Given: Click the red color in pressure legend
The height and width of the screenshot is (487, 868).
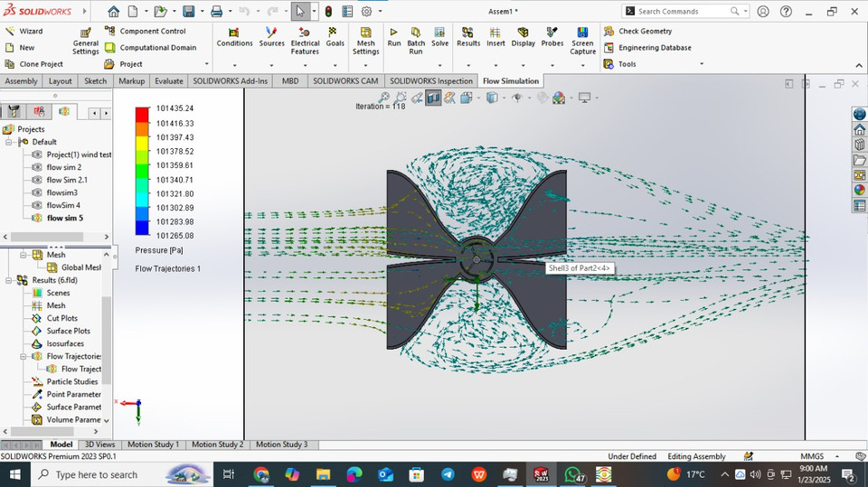Looking at the screenshot, I should coord(142,115).
